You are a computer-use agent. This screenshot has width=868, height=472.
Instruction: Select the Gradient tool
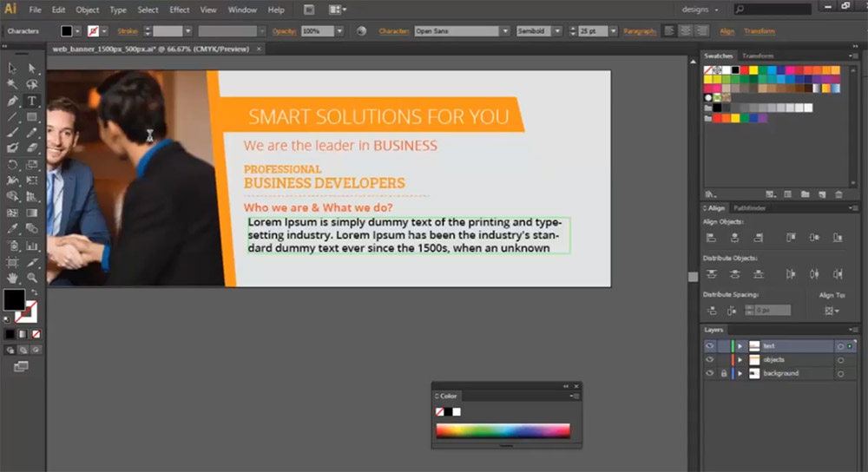coord(32,213)
